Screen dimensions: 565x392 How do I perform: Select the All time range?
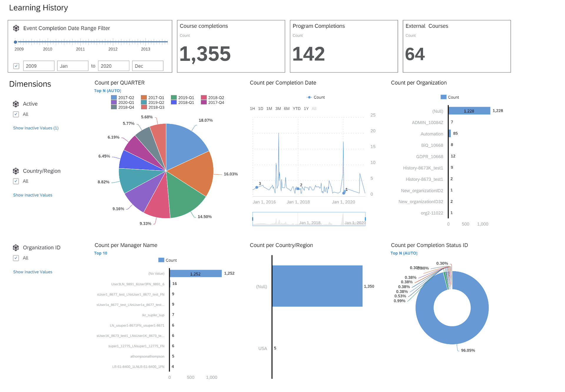[314, 109]
